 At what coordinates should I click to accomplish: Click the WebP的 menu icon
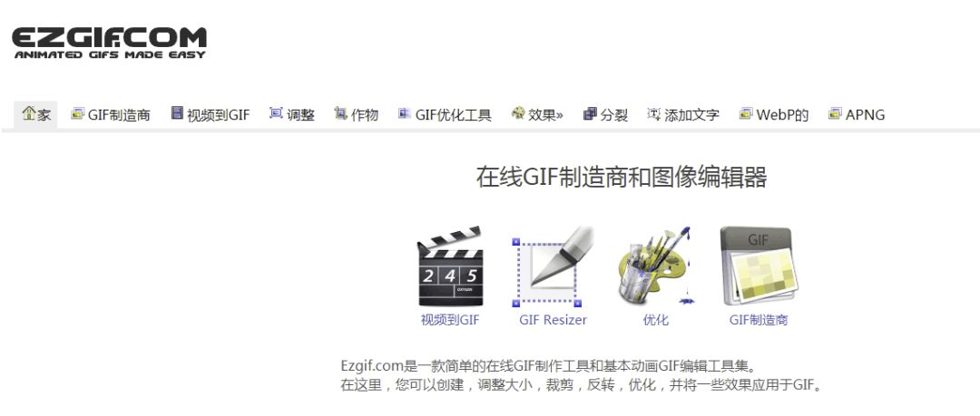746,113
